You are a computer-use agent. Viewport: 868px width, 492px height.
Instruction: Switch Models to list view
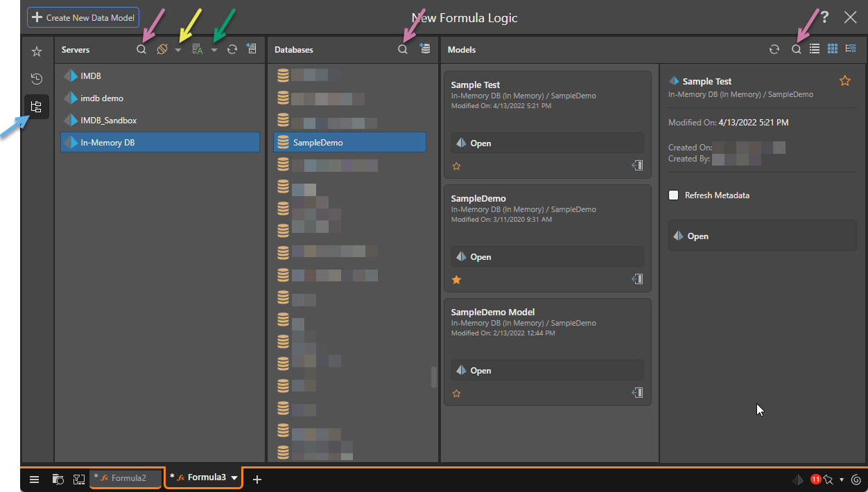tap(815, 49)
